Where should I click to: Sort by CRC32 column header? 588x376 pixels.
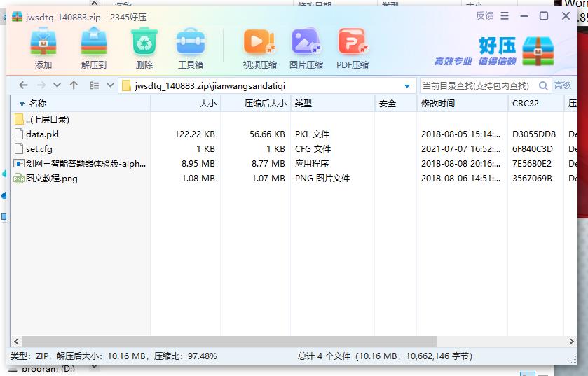(536, 104)
